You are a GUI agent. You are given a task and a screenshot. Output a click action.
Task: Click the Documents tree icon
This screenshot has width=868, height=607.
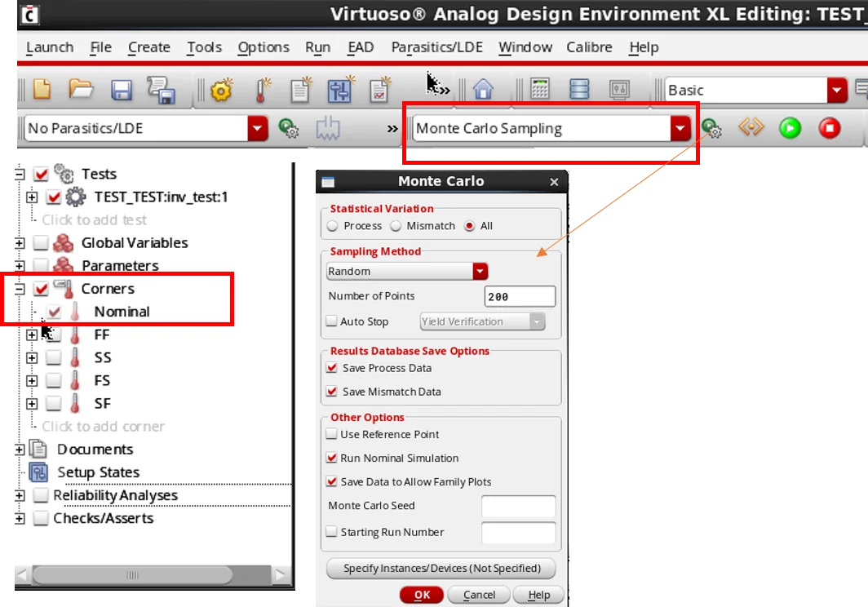tap(38, 449)
